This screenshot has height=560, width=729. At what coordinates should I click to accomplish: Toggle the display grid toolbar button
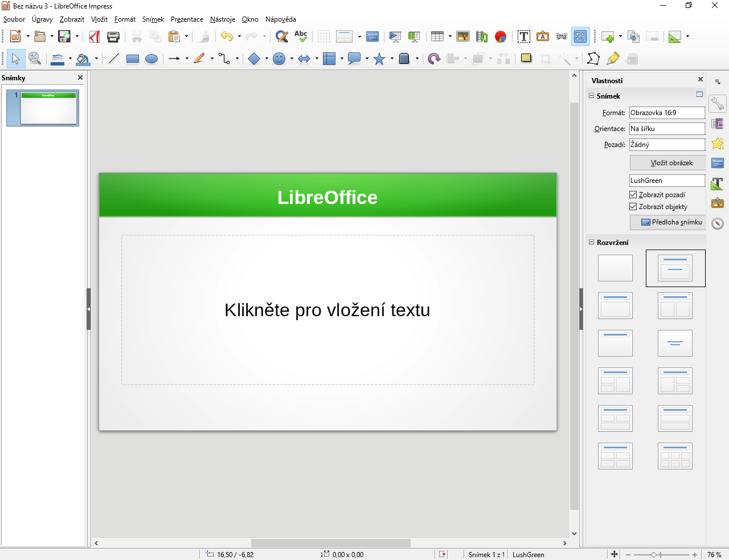pyautogui.click(x=323, y=36)
